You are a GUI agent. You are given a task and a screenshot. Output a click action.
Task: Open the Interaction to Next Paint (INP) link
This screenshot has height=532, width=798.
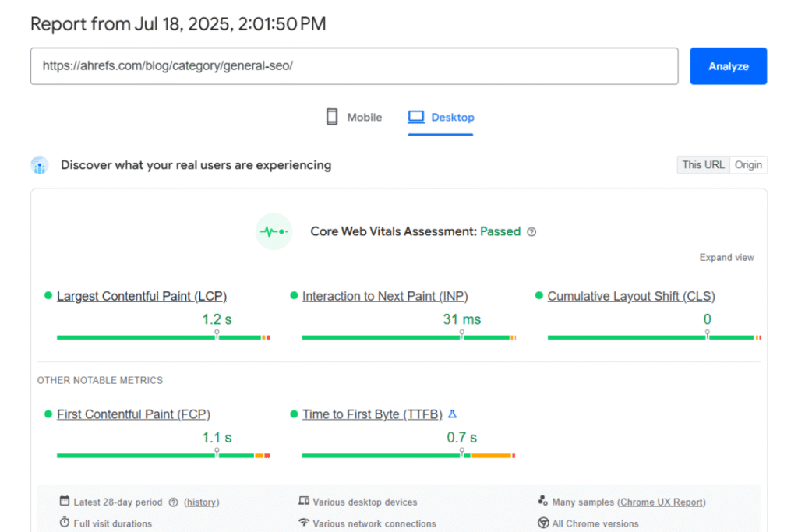(x=385, y=296)
